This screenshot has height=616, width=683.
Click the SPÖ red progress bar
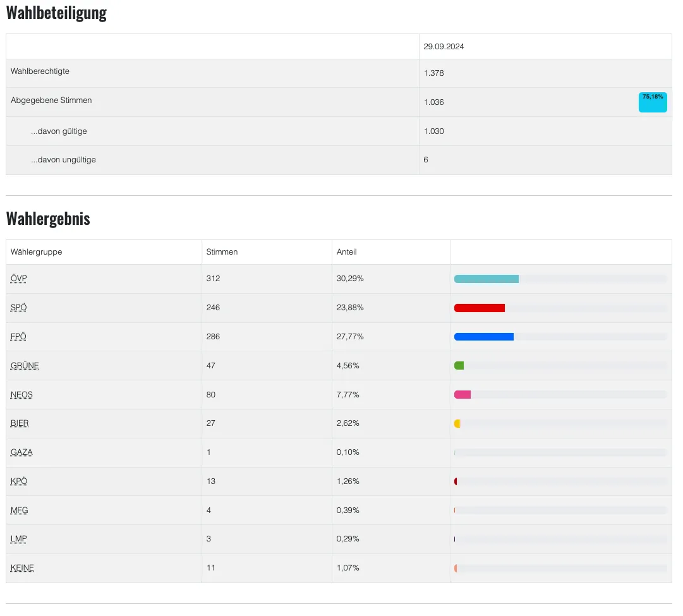[x=479, y=308]
